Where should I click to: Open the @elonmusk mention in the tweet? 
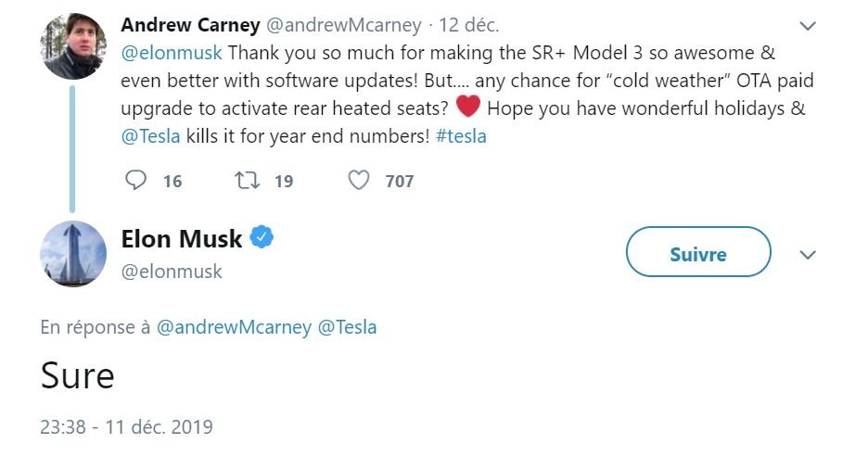(x=172, y=52)
